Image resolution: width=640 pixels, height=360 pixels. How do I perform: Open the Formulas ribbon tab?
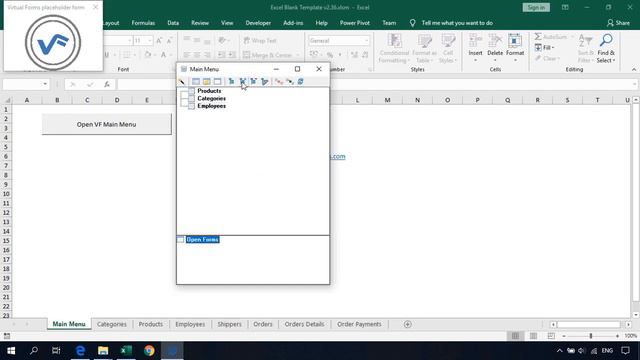click(x=143, y=23)
